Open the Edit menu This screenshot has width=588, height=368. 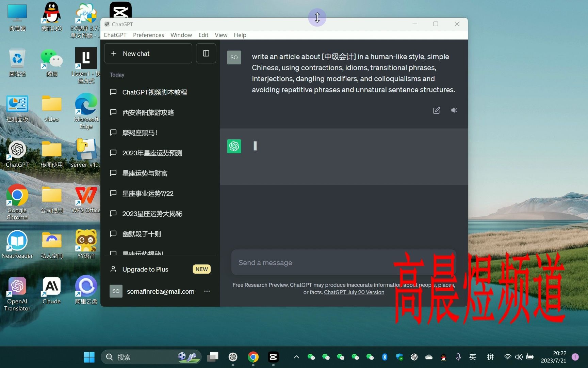(x=203, y=35)
